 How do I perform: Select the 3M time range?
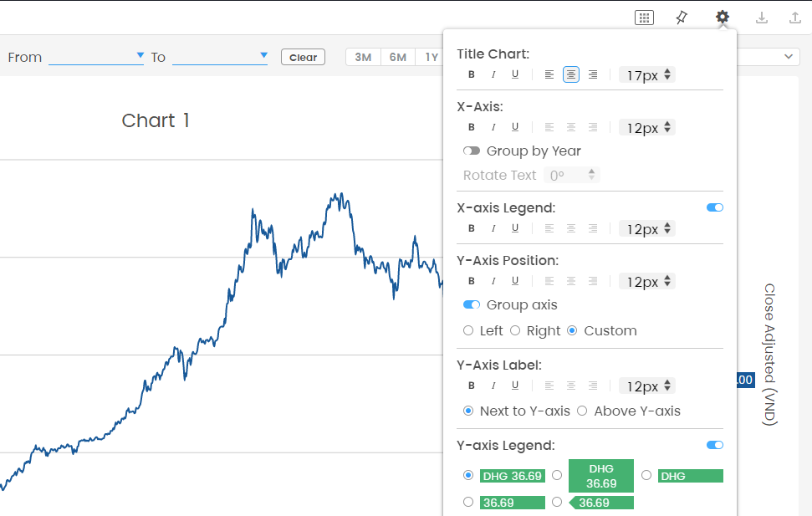[x=363, y=57]
